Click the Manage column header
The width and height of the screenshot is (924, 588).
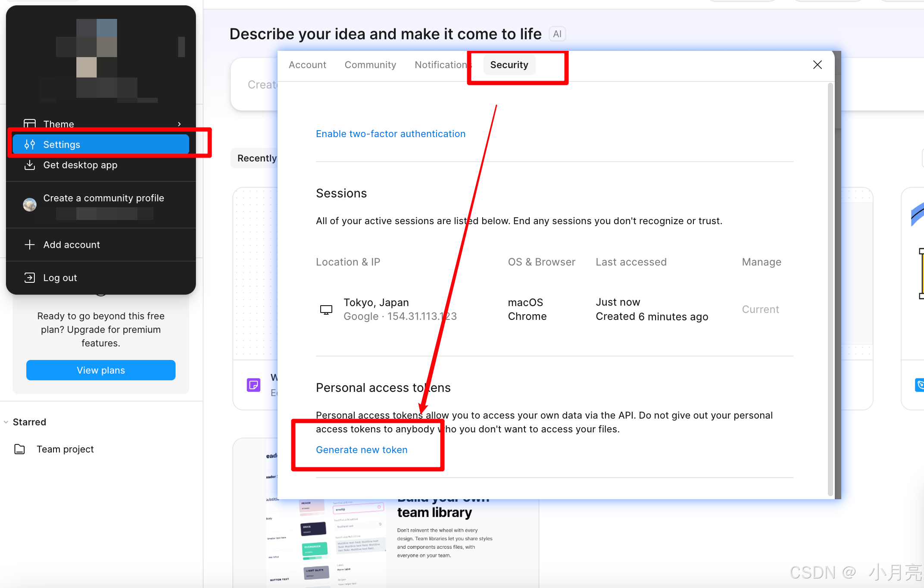pos(761,262)
